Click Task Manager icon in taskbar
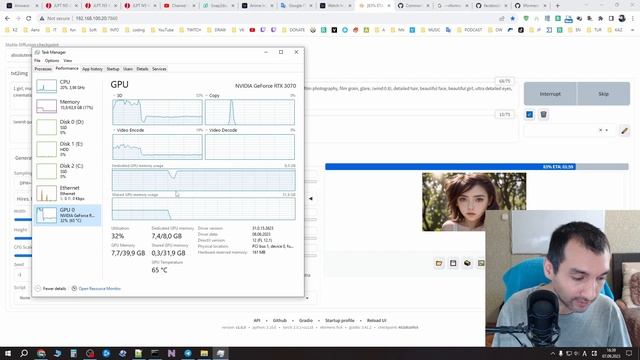This screenshot has width=640, height=360. pyautogui.click(x=220, y=353)
